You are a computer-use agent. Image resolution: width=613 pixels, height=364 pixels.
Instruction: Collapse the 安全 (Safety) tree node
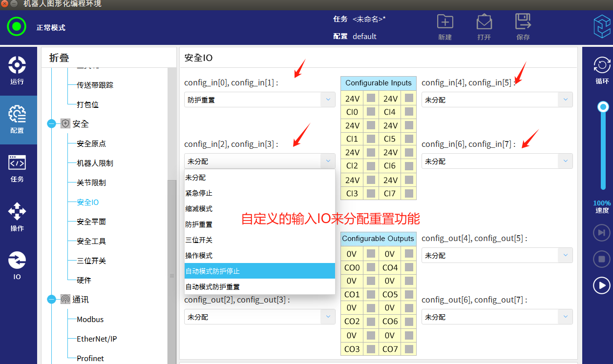pyautogui.click(x=52, y=124)
